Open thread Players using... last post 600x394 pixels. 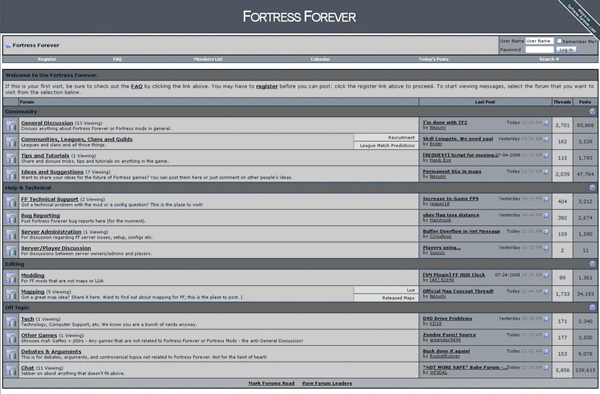click(x=442, y=248)
